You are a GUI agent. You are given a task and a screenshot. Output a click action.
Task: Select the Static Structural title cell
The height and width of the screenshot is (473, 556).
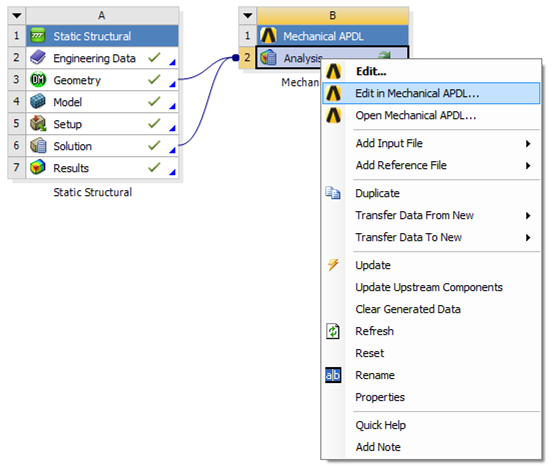pos(102,36)
